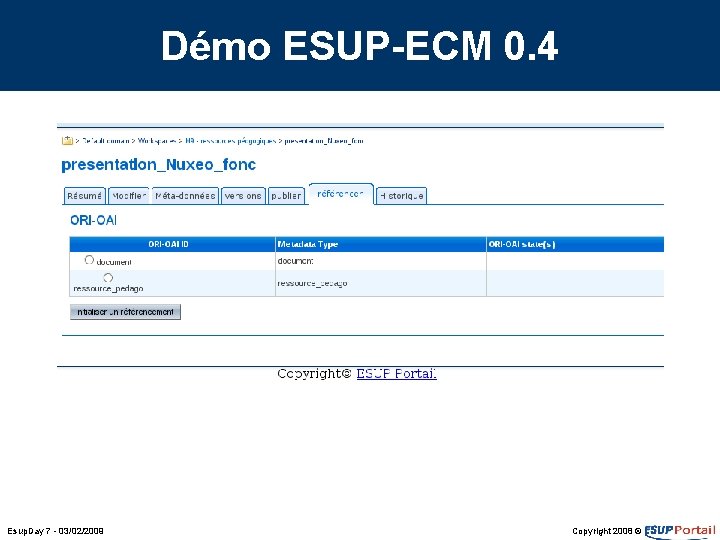720x540 pixels.
Task: Click the ORI-OAI section heading
Action: (x=93, y=220)
